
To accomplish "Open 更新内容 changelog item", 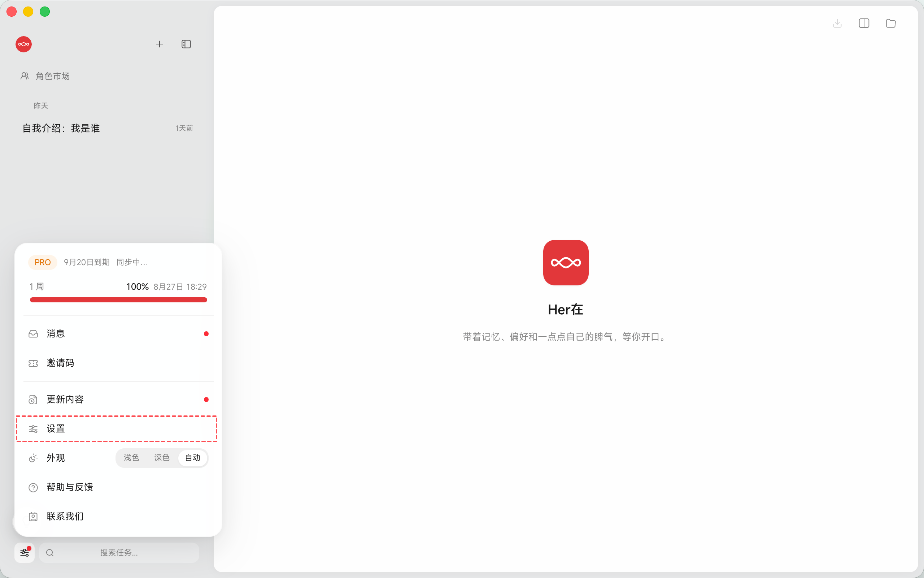I will click(118, 400).
